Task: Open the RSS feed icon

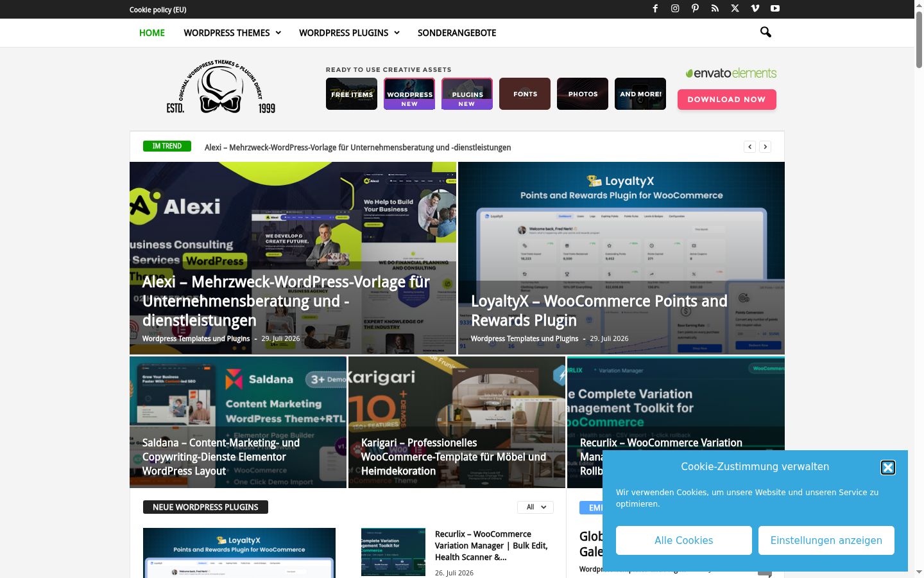Action: [x=715, y=8]
